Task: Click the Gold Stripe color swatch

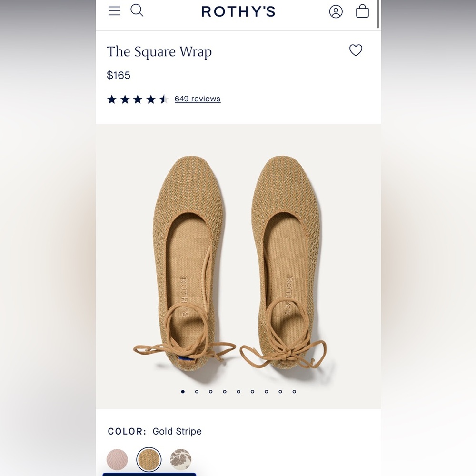Action: point(149,459)
